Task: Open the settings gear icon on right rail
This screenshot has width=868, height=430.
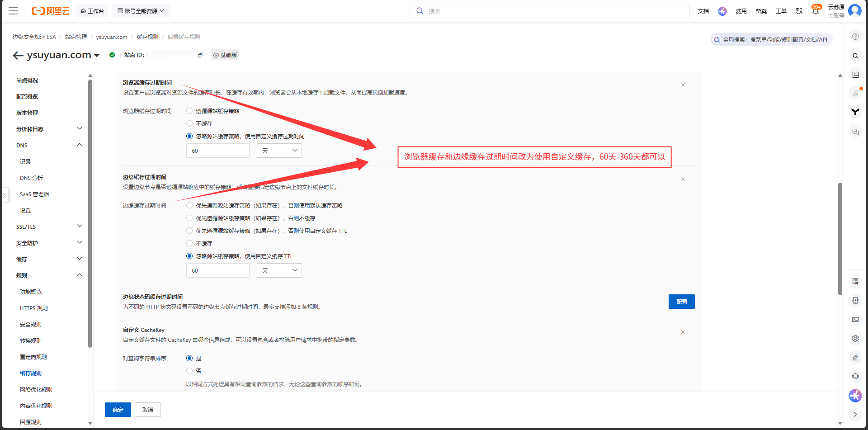Action: click(855, 338)
